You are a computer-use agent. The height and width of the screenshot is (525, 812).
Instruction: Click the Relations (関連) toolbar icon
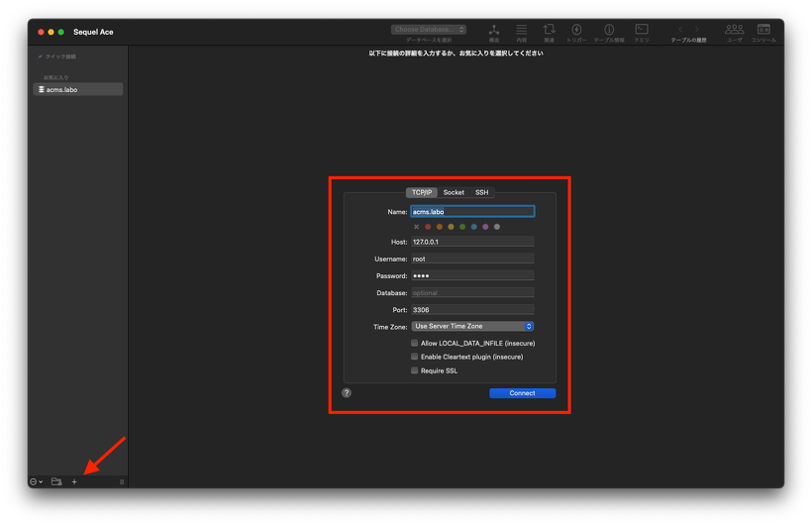[x=549, y=31]
